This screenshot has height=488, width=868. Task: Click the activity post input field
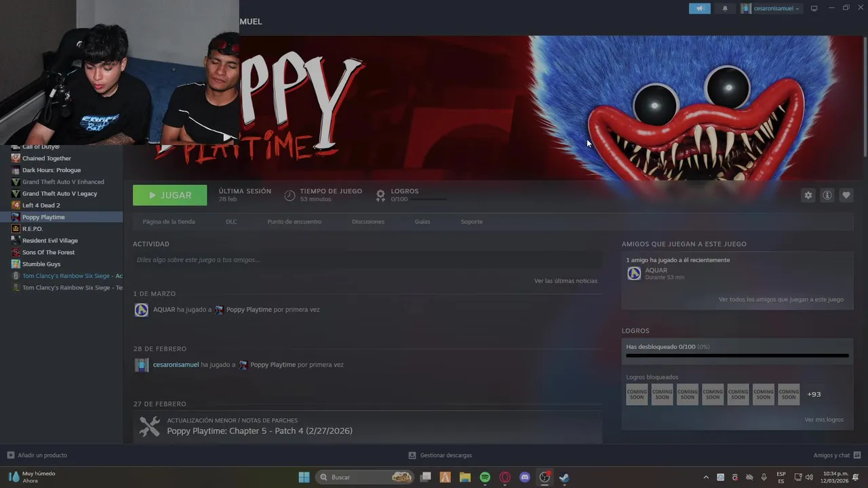368,260
